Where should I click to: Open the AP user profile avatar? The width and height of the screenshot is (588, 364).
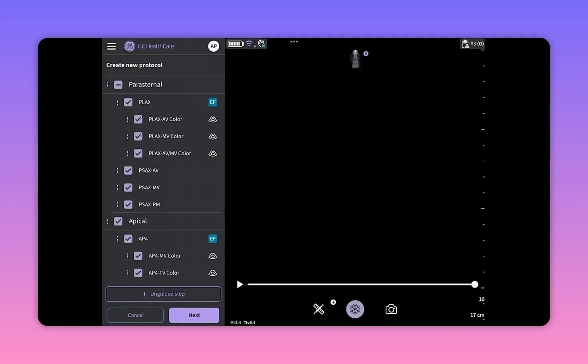(214, 46)
